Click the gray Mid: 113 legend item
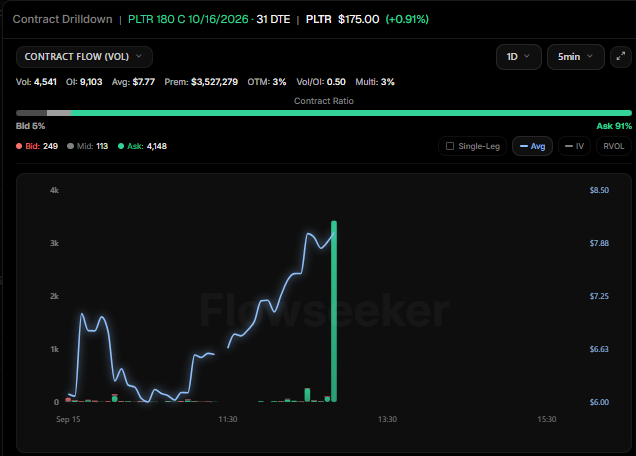636x456 pixels. (88, 146)
